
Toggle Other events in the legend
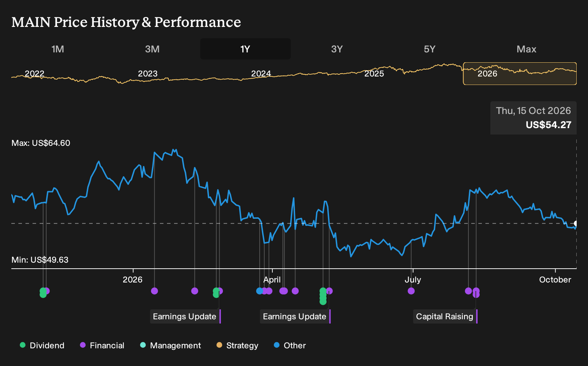290,345
